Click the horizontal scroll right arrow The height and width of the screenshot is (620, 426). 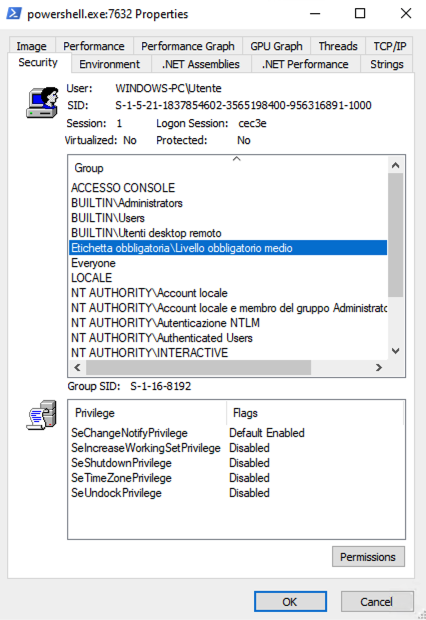click(x=379, y=367)
